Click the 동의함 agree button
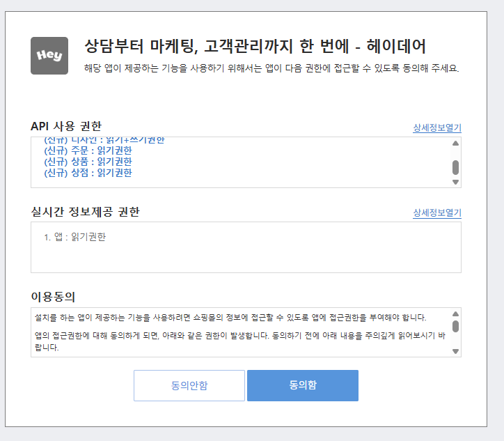The width and height of the screenshot is (504, 441). (x=303, y=385)
